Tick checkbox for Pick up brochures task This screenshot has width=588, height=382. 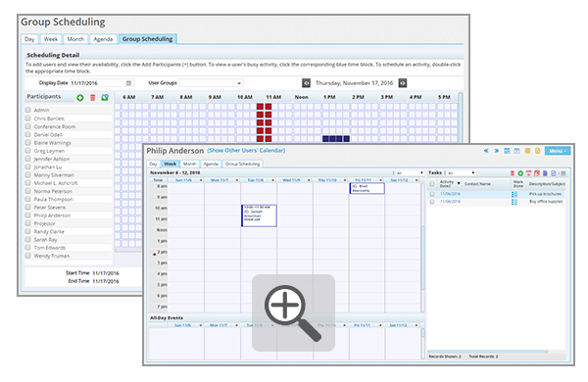pos(432,194)
